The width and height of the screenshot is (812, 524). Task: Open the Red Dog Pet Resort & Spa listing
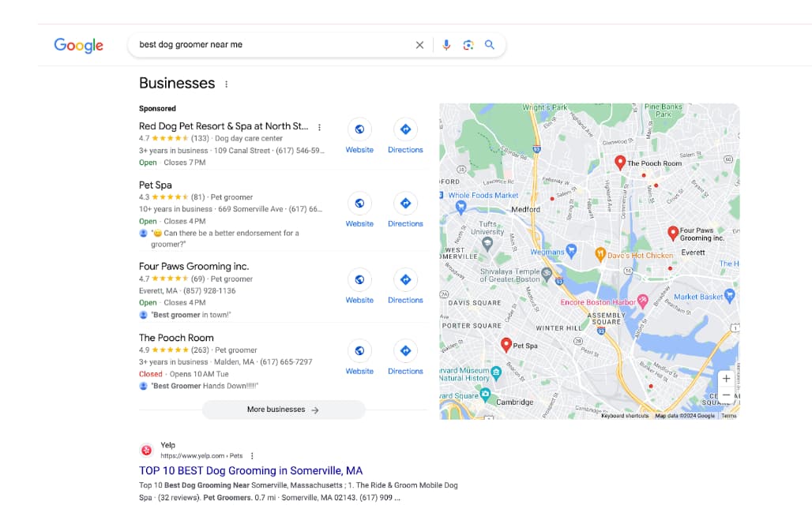click(224, 126)
